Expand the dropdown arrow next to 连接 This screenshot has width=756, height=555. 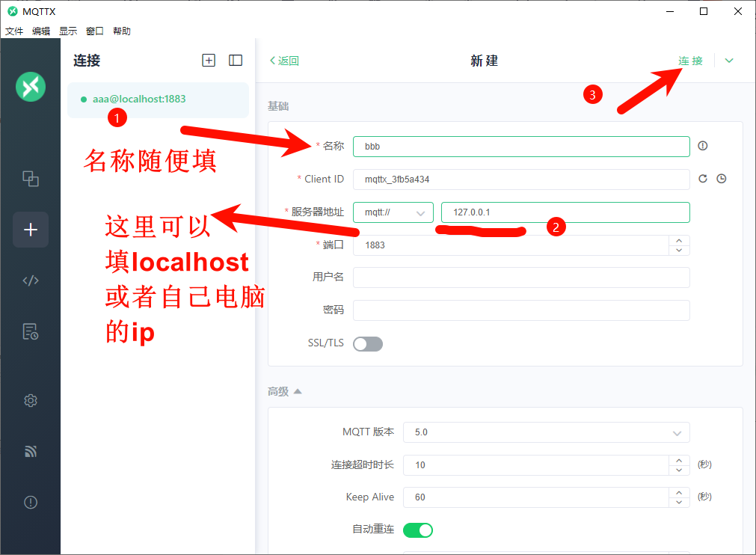click(729, 61)
